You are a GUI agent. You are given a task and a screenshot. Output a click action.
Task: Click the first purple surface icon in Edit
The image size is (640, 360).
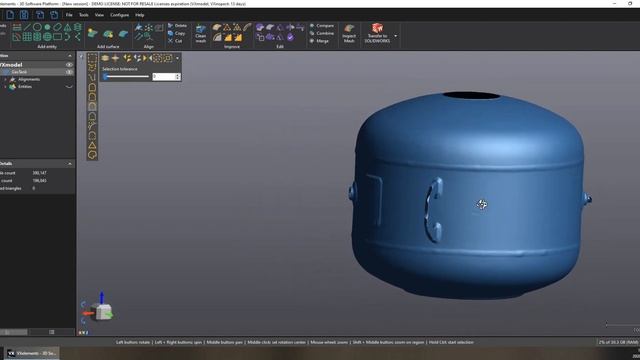click(x=260, y=27)
